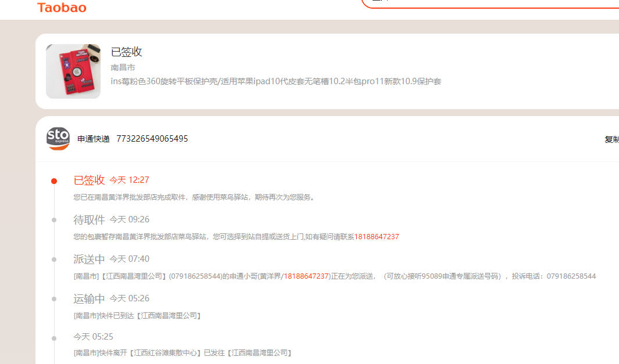Open the red iPad case product thumbnail

73,71
